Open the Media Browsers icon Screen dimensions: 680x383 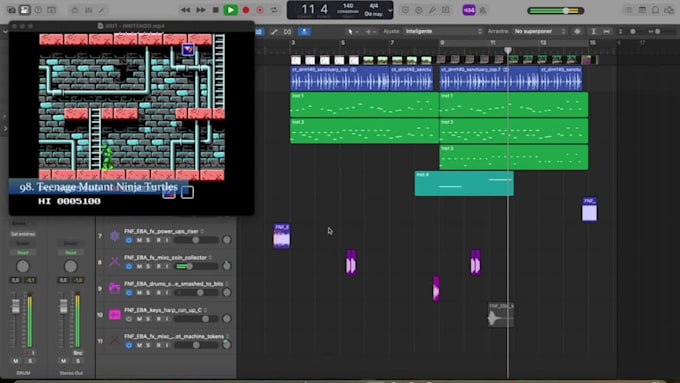click(670, 10)
